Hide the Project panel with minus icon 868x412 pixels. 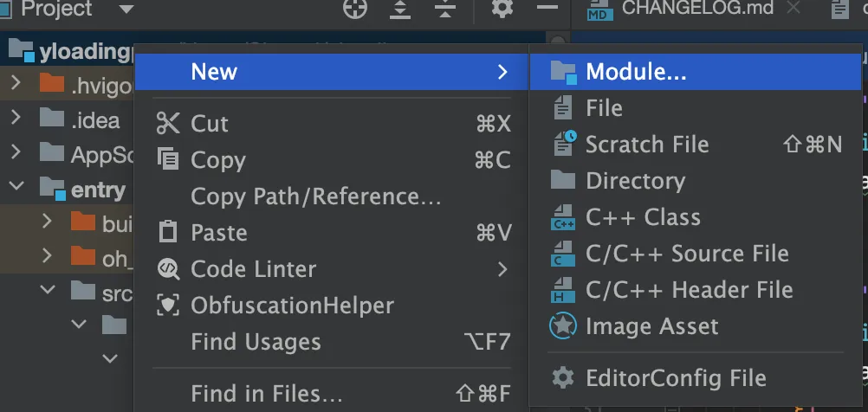[547, 9]
